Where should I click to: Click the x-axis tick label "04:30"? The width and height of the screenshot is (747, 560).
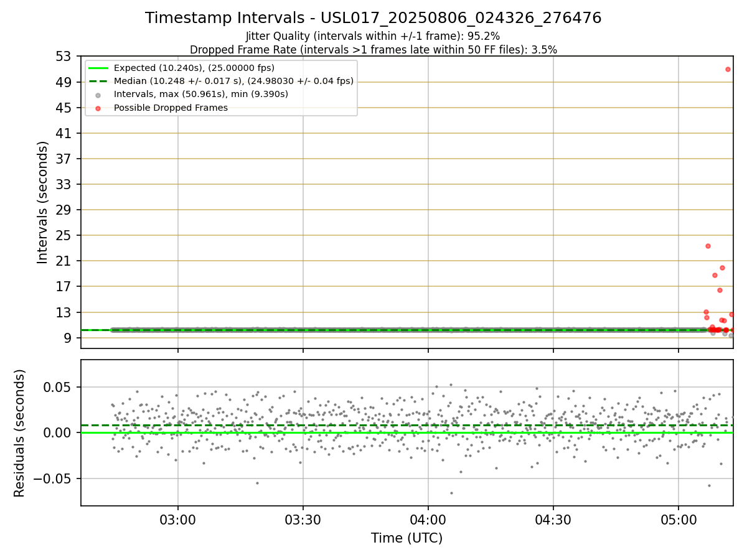(x=553, y=519)
